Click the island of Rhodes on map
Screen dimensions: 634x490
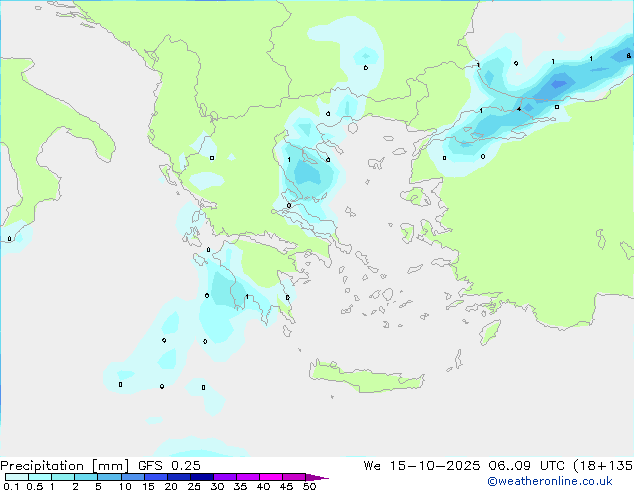tap(490, 332)
